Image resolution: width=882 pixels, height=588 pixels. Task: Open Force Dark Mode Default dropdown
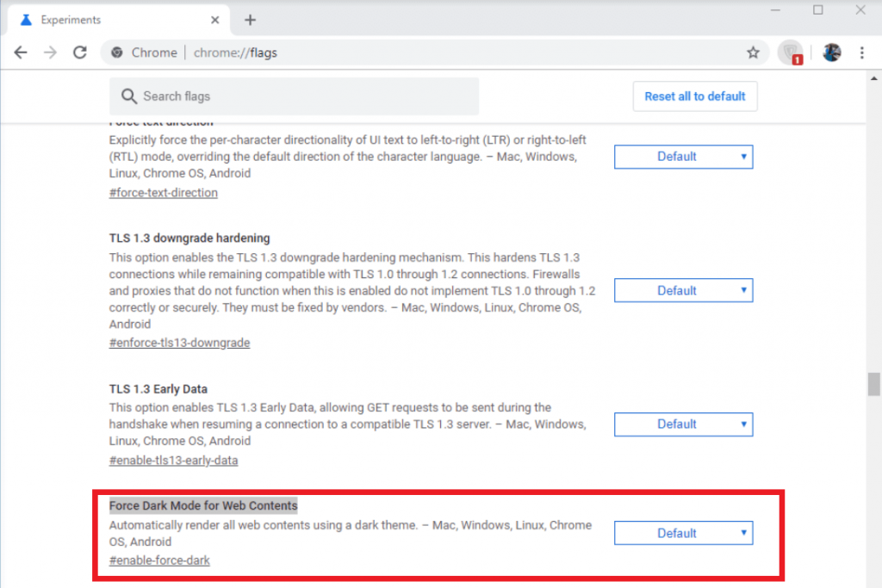point(683,533)
